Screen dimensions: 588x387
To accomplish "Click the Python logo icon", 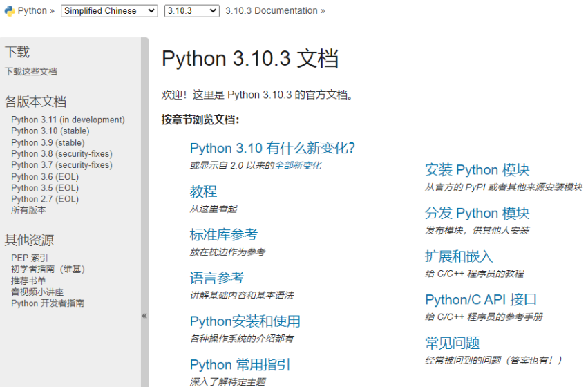I will 10,11.
